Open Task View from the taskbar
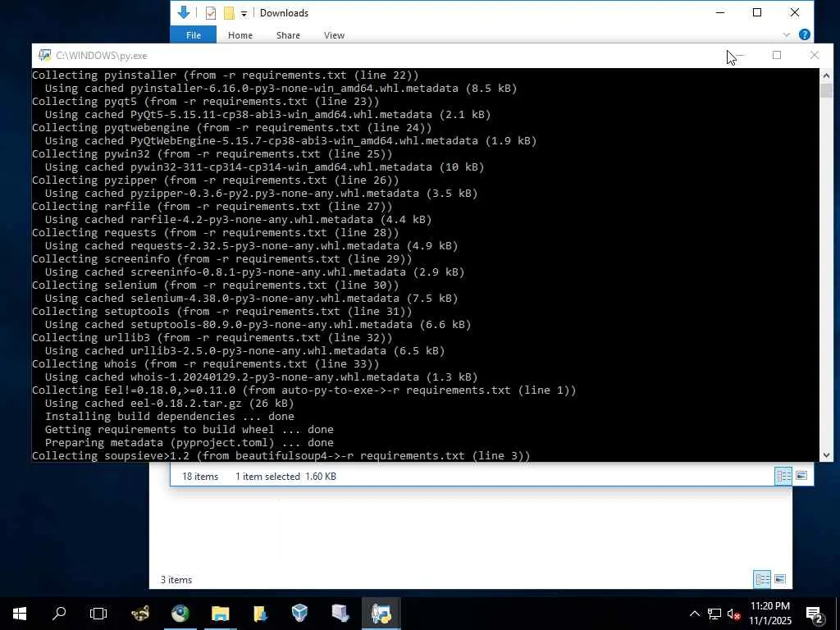Viewport: 840px width, 630px height. [98, 614]
